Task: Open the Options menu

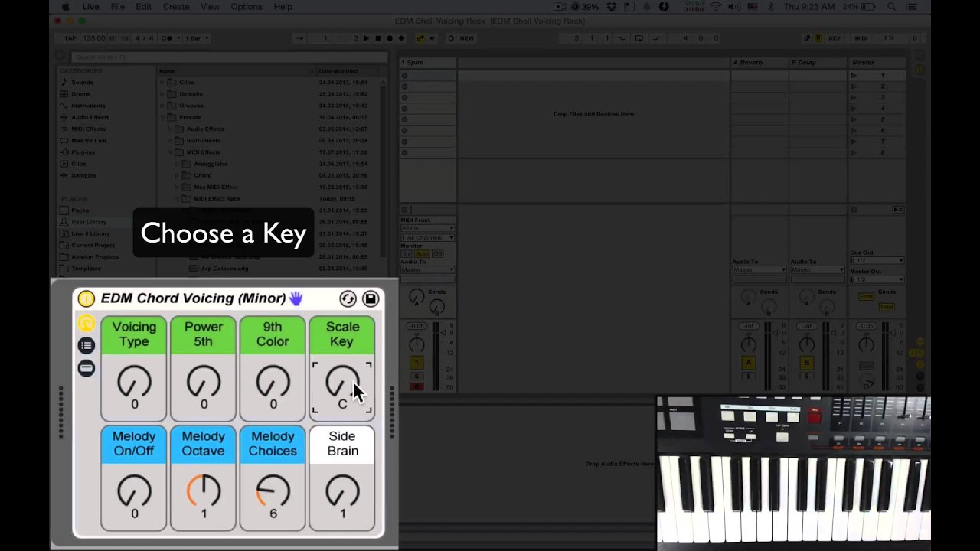Action: [247, 7]
